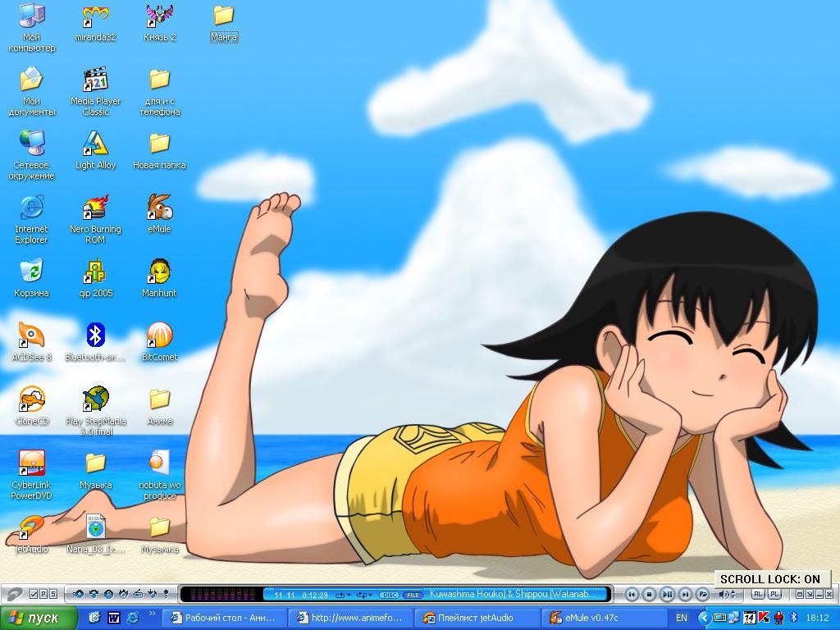Select the 'для и с телефона' folder
This screenshot has width=840, height=630.
click(x=160, y=91)
